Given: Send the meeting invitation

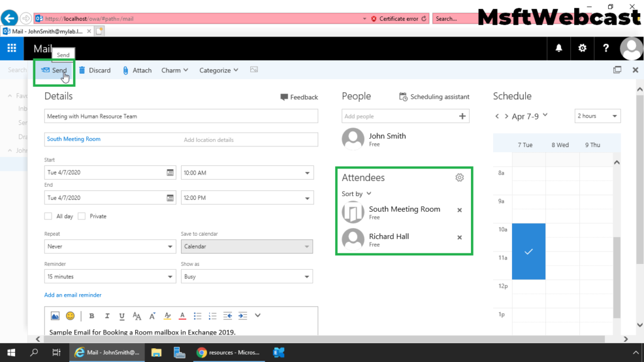Looking at the screenshot, I should coord(54,70).
